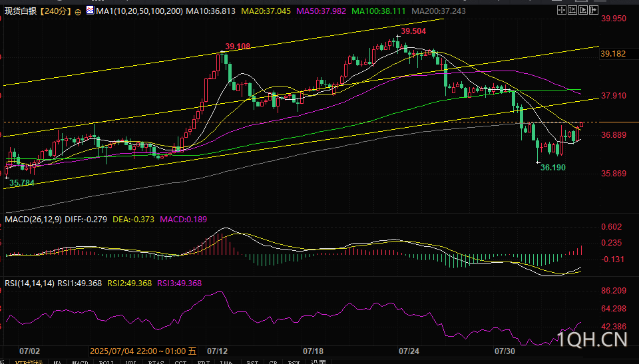Viewport: 639px width, 364px height.
Task: Select the KDJ tab in bottom bar
Action: (205, 362)
